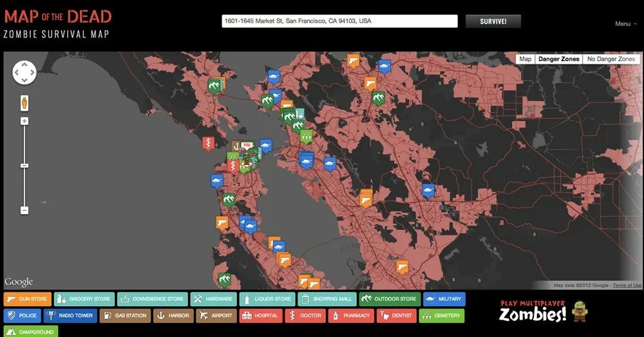Click the outdoor store marker at bottom left
This screenshot has width=644, height=337.
[x=224, y=280]
